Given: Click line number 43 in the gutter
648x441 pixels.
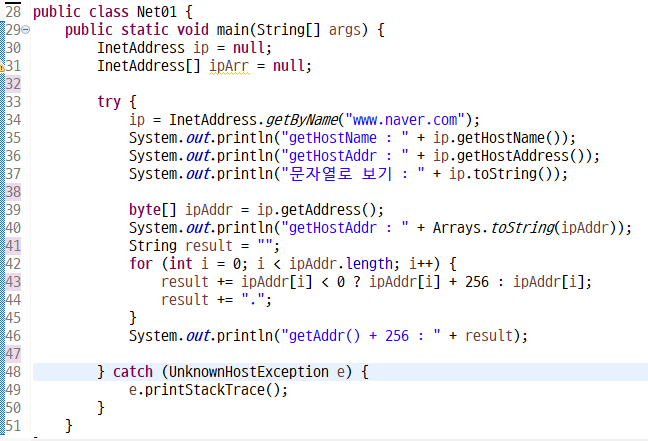Looking at the screenshot, I should point(13,282).
